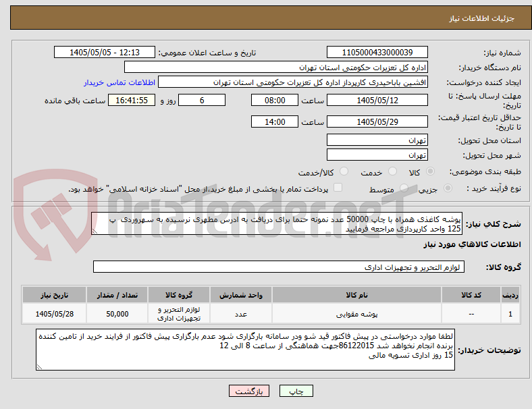Click the remaining days field showing 6

click(x=202, y=100)
